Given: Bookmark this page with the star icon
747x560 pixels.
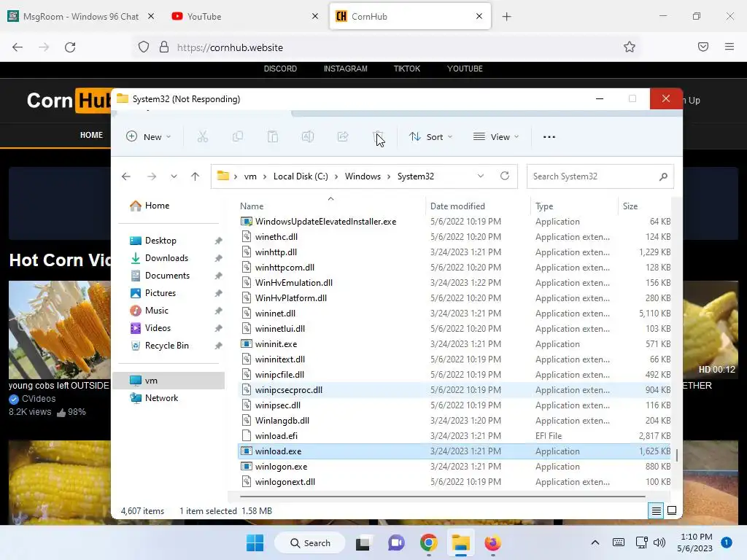Looking at the screenshot, I should pos(630,47).
